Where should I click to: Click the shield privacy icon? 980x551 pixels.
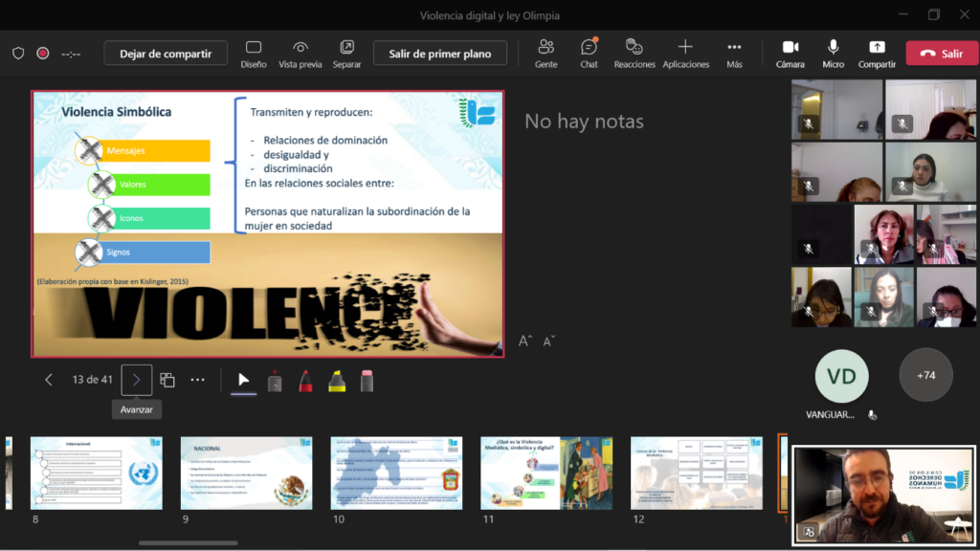[x=18, y=54]
